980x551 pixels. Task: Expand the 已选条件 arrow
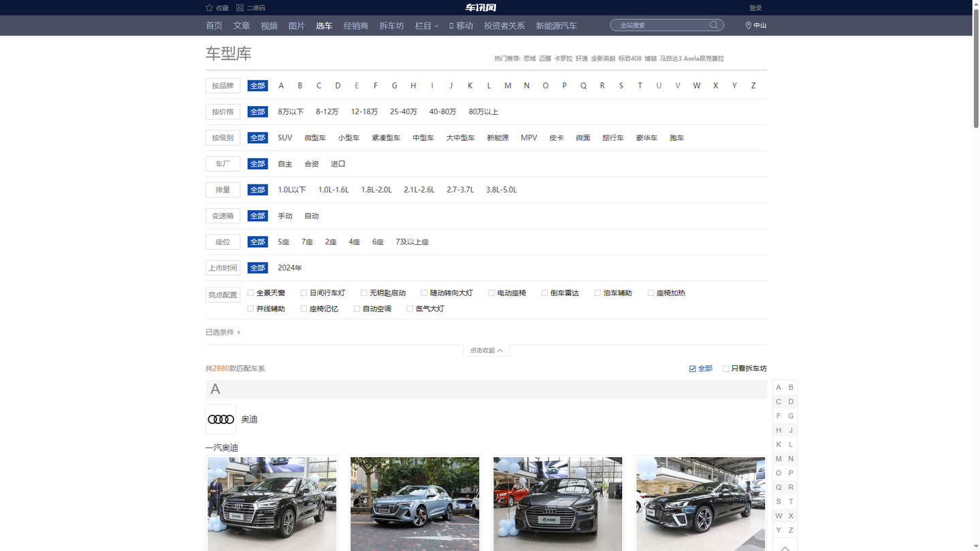239,333
